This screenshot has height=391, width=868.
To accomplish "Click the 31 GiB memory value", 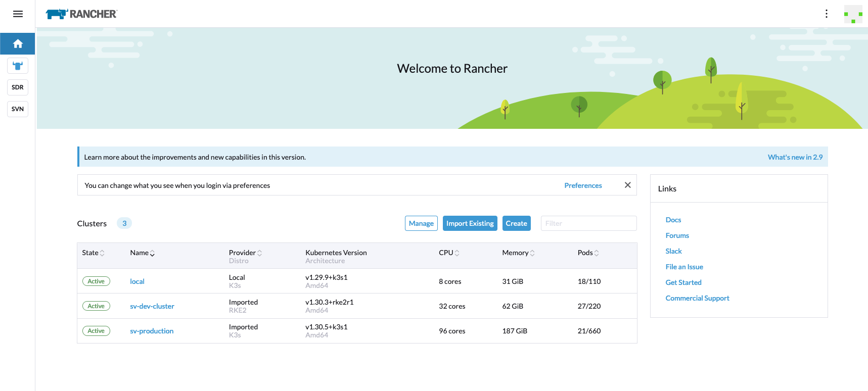I will [x=513, y=281].
